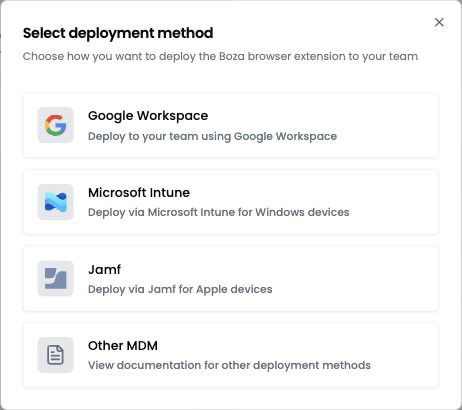
Task: Select the Microsoft Intune title
Action: [139, 193]
